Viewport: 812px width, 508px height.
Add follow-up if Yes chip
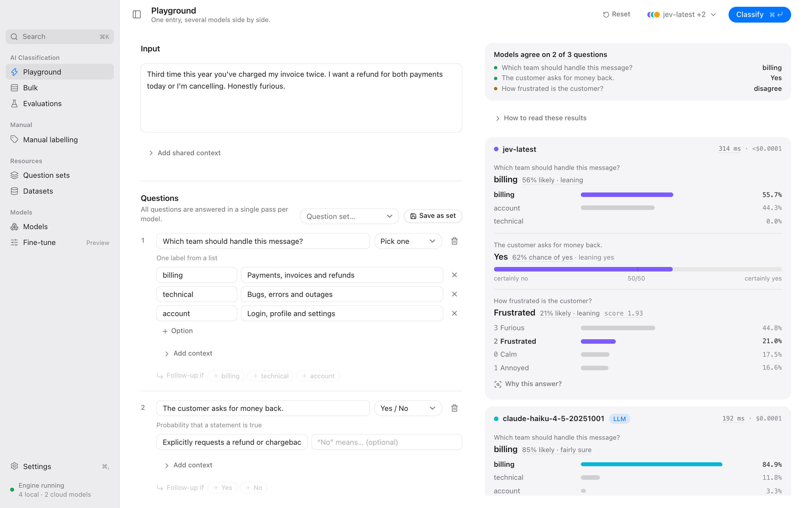[222, 487]
